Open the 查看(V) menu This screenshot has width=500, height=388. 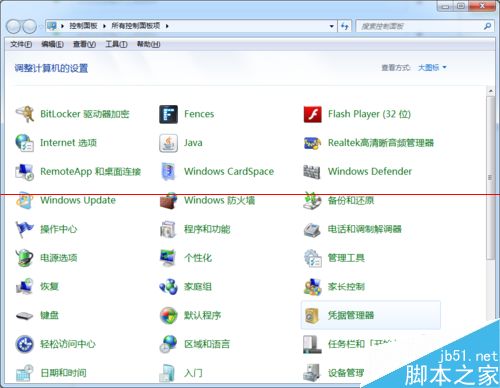(84, 44)
